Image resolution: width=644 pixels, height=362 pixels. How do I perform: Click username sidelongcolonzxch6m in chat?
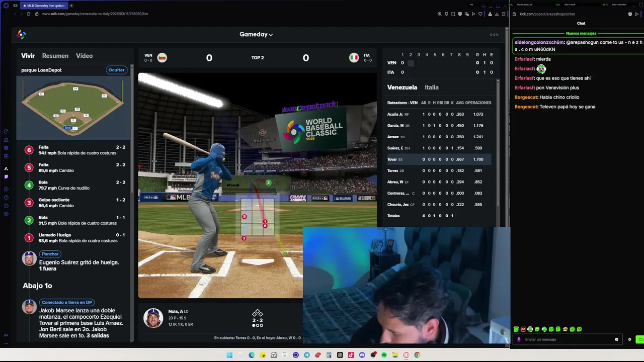(539, 42)
